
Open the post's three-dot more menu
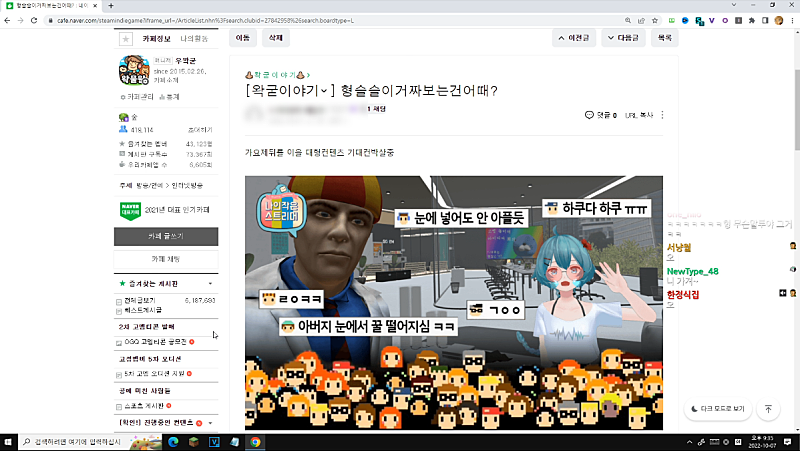click(x=664, y=115)
